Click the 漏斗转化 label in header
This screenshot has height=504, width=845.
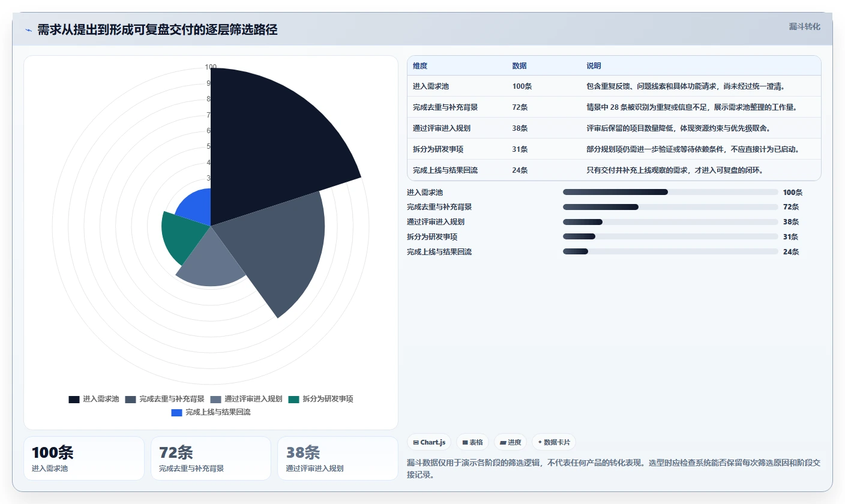804,26
